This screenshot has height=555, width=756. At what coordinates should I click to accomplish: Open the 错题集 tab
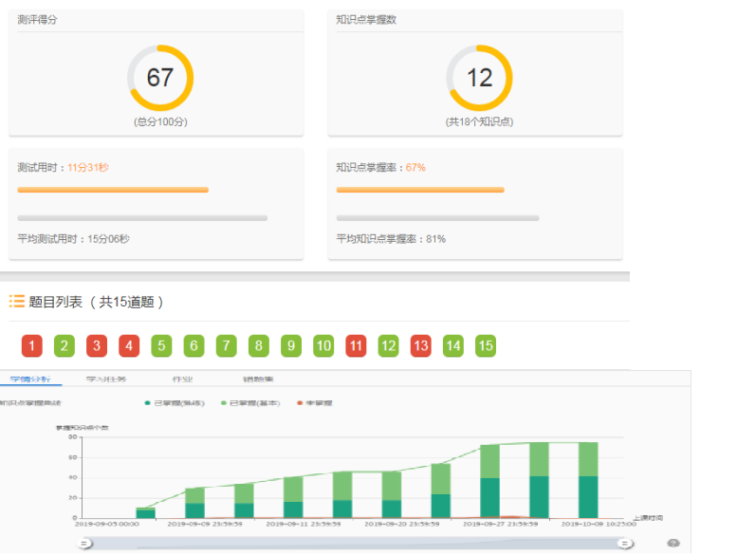point(257,379)
